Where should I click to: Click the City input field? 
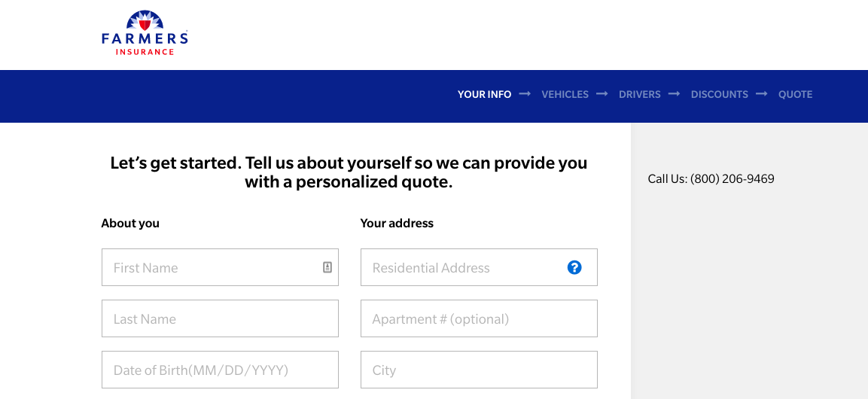click(x=479, y=370)
